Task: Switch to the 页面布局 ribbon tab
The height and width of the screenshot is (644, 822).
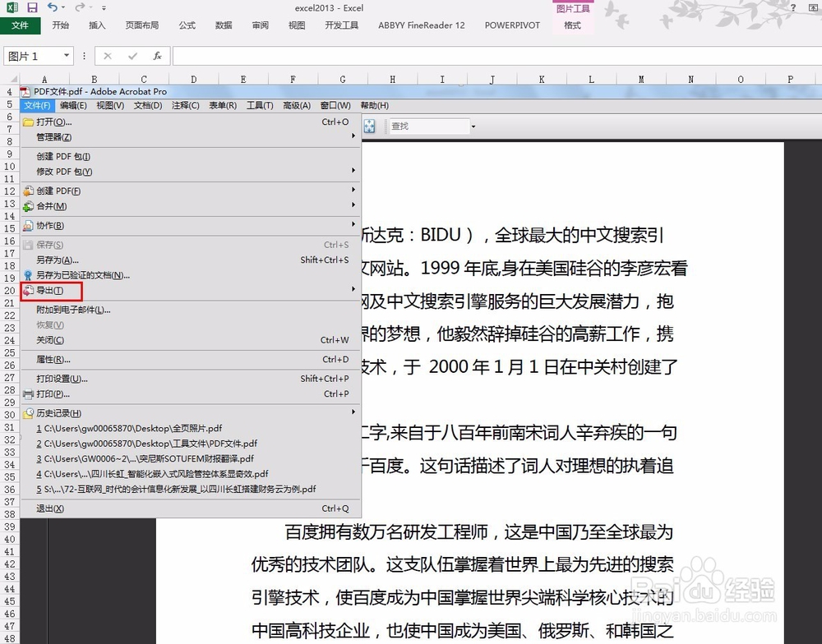Action: [141, 25]
